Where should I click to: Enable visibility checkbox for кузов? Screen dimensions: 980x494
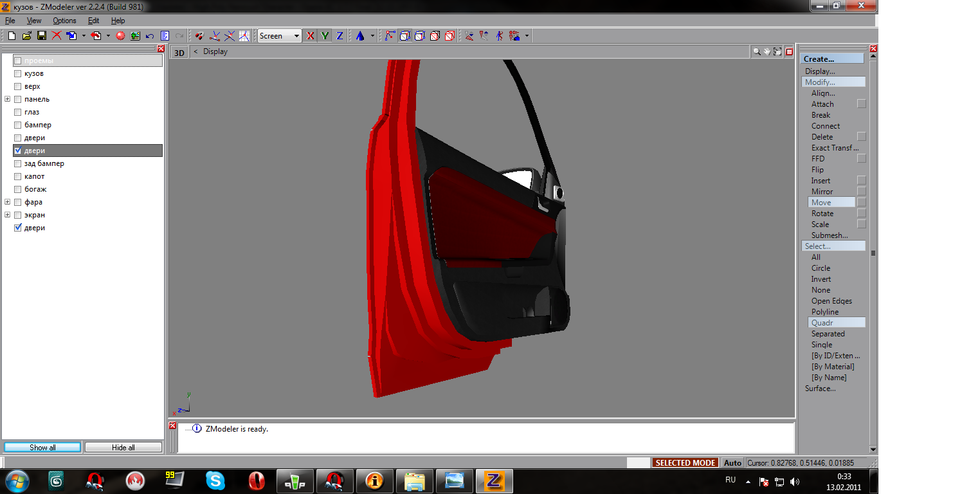18,73
